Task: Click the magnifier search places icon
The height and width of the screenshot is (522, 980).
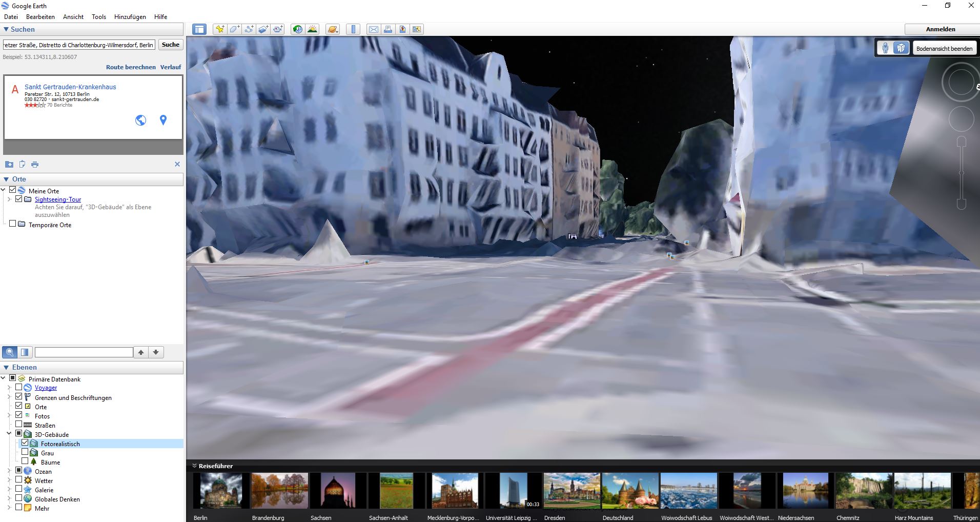Action: click(9, 352)
